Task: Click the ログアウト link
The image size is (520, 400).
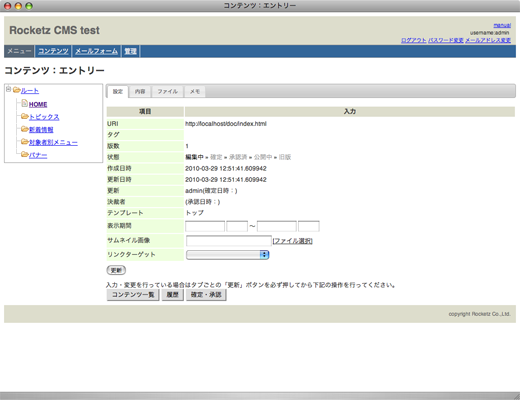Action: (x=414, y=40)
